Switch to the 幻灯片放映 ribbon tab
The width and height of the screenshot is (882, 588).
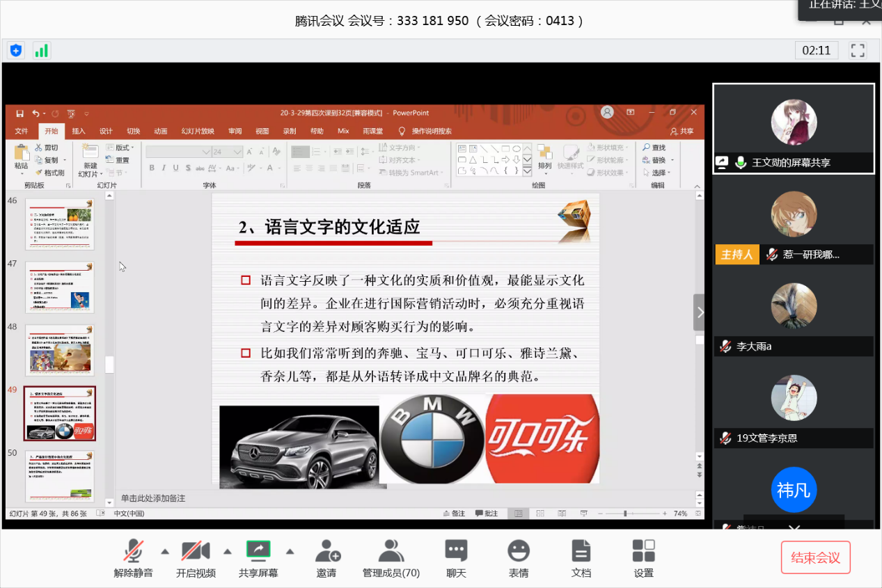tap(198, 131)
